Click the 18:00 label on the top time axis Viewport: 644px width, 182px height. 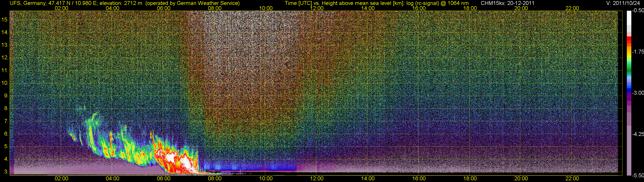pyautogui.click(x=470, y=8)
